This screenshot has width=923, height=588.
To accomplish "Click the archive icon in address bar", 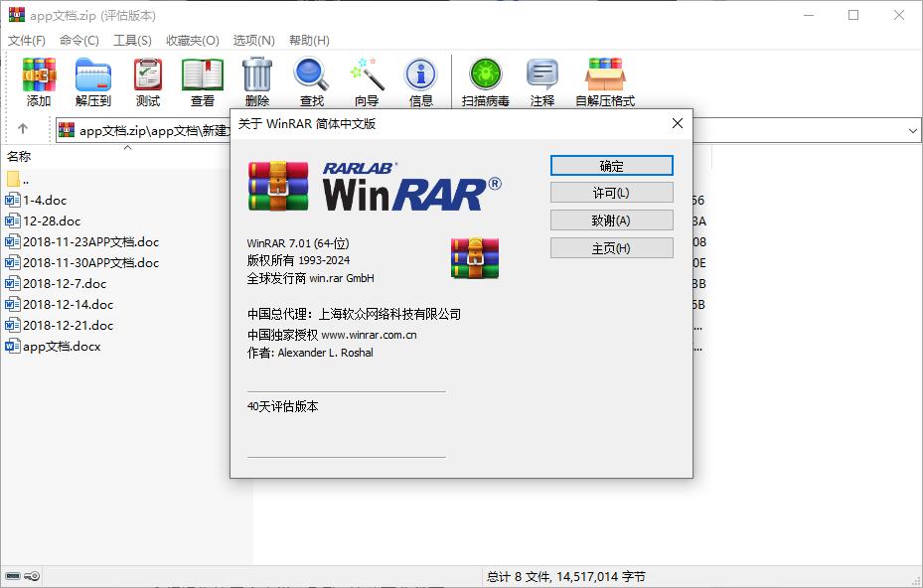I will pos(68,129).
